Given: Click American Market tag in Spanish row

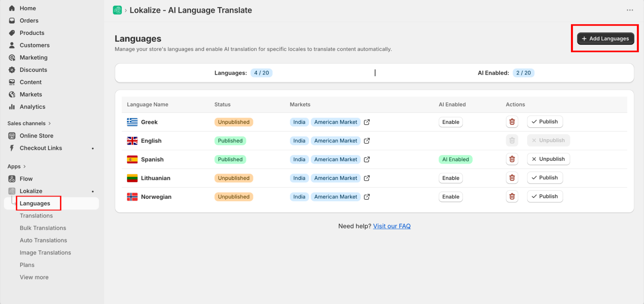Looking at the screenshot, I should [x=335, y=159].
